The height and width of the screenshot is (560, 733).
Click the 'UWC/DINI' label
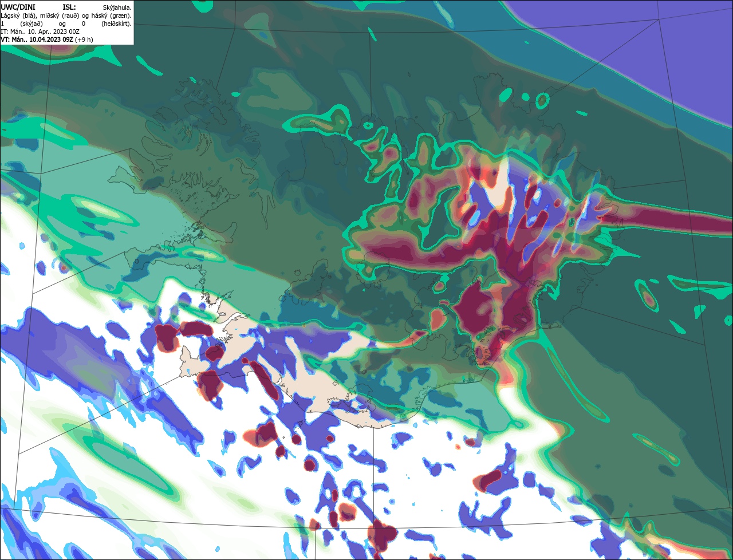[18, 7]
